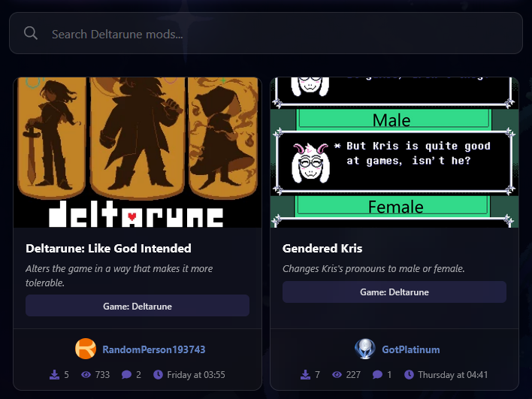Click comments bubble icon on Gendered Kris card
Viewport: 532px width, 399px height.
[x=377, y=374]
